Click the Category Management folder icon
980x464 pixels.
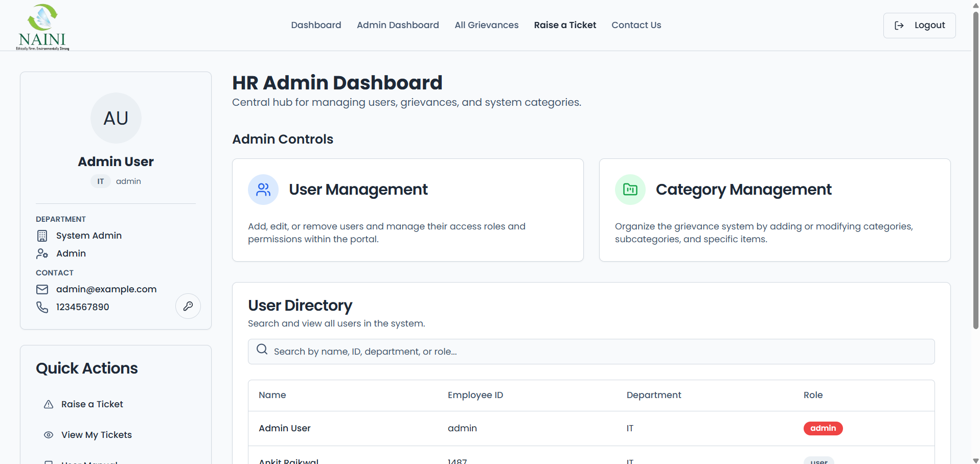point(630,189)
